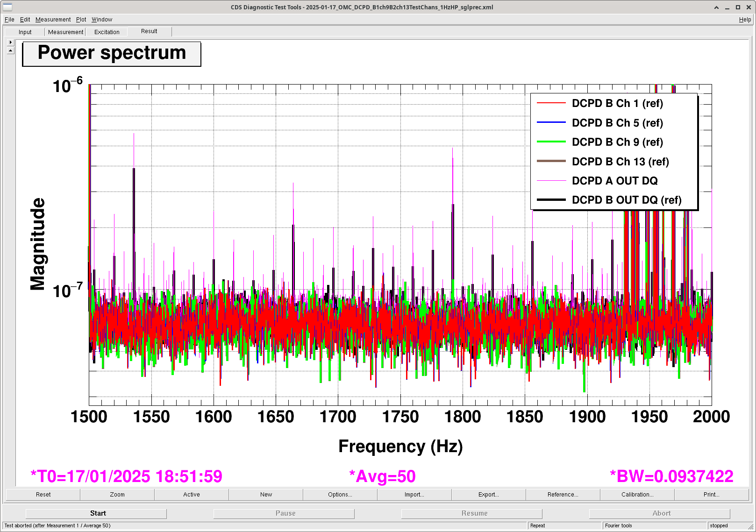Click the brown DCPD B Ch 13 legend line
The image size is (756, 532).
pos(551,161)
